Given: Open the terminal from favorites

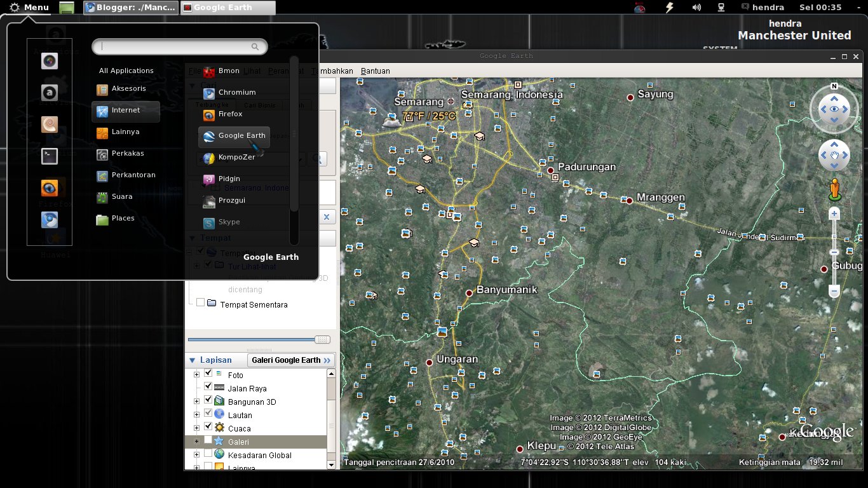Looking at the screenshot, I should click(x=50, y=156).
